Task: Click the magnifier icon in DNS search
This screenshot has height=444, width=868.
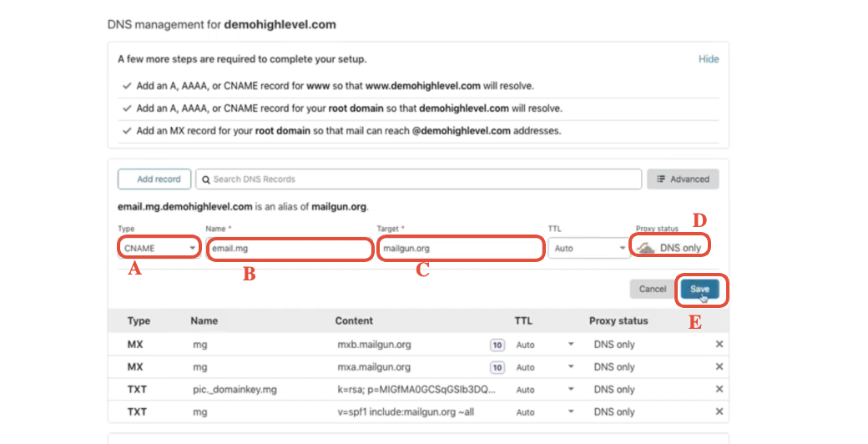Action: pos(205,179)
